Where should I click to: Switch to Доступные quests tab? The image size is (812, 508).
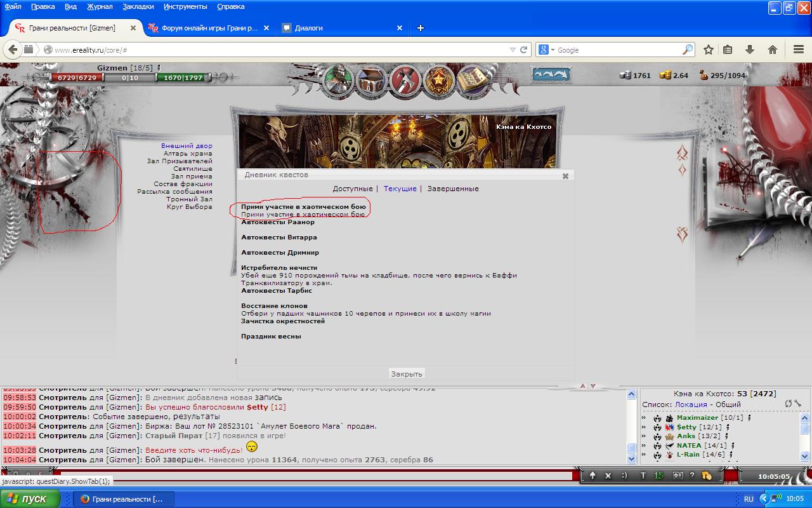coord(353,189)
